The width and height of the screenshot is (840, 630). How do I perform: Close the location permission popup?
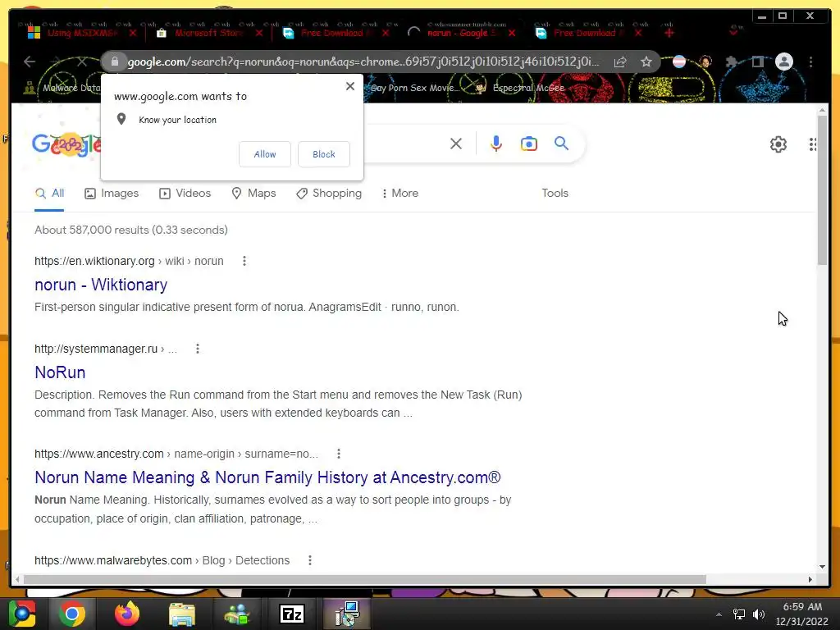coord(350,86)
